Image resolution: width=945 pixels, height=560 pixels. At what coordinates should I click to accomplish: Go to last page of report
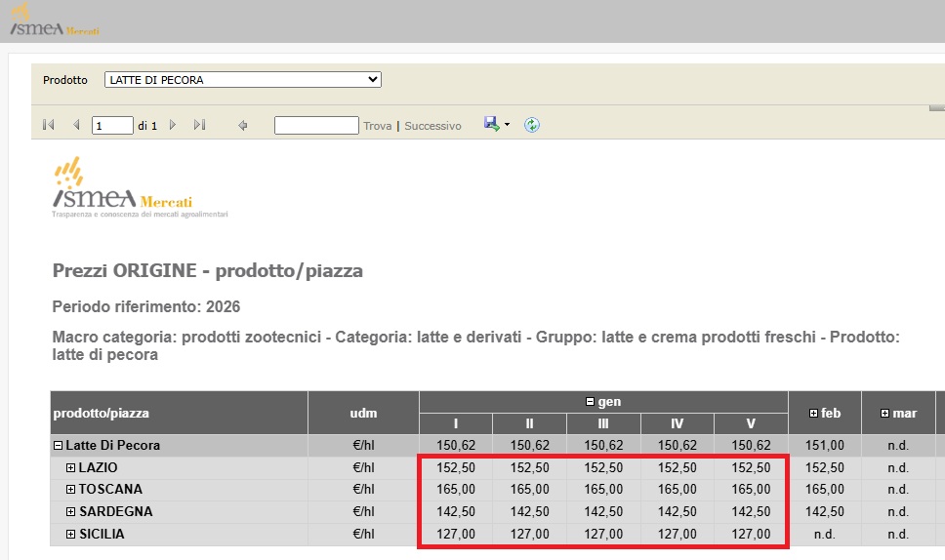tap(199, 125)
